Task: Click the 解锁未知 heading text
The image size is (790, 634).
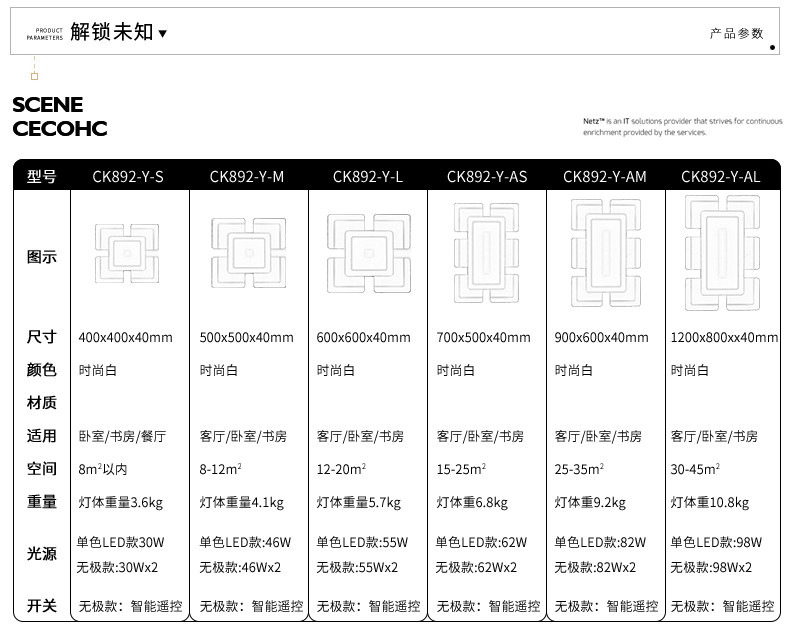Action: 112,32
